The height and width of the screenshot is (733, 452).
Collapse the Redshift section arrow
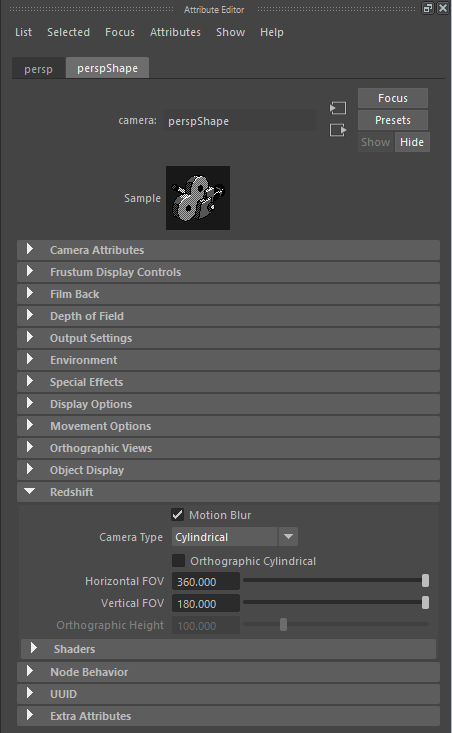(x=29, y=492)
